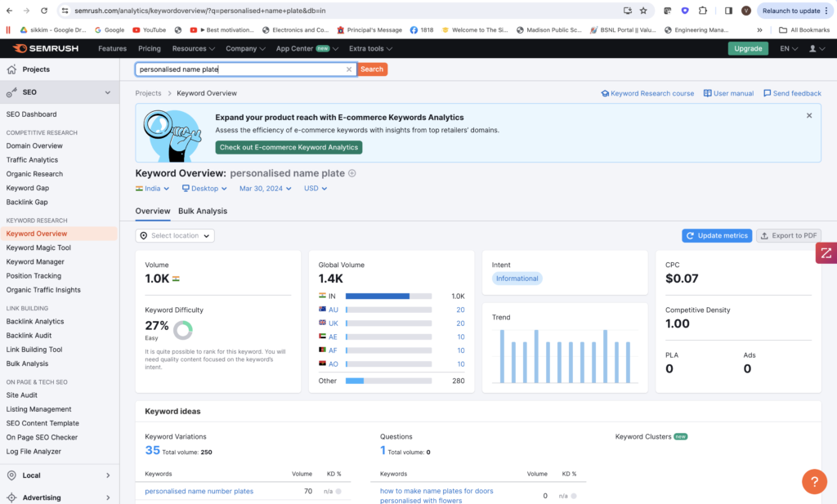Switch to the Bulk Analysis tab
837x504 pixels.
tap(203, 212)
